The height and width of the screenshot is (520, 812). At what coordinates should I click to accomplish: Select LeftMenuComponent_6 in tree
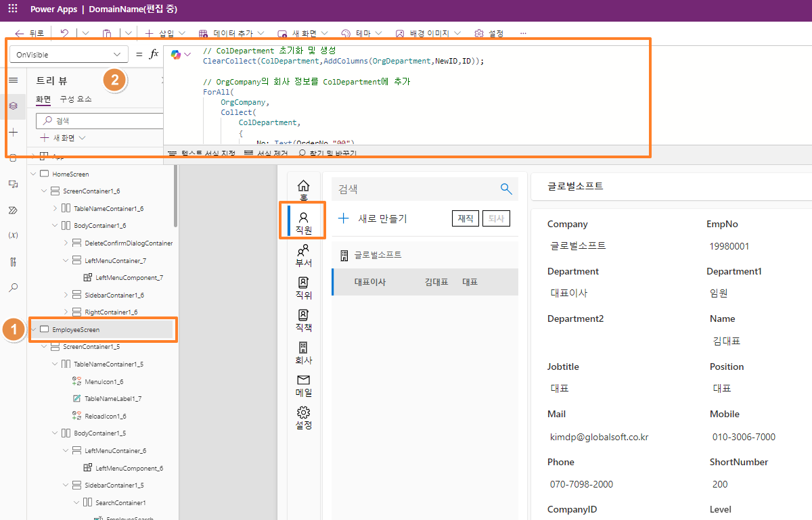tap(129, 468)
